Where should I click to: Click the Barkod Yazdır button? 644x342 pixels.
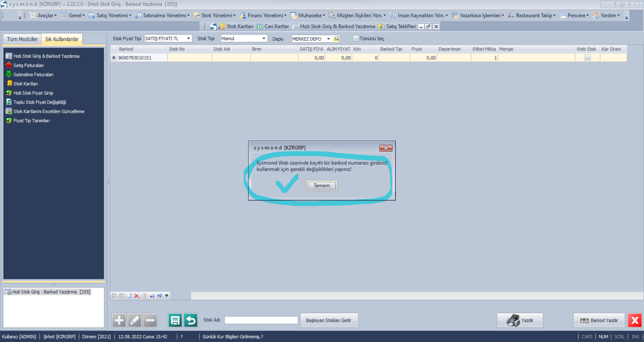click(599, 321)
